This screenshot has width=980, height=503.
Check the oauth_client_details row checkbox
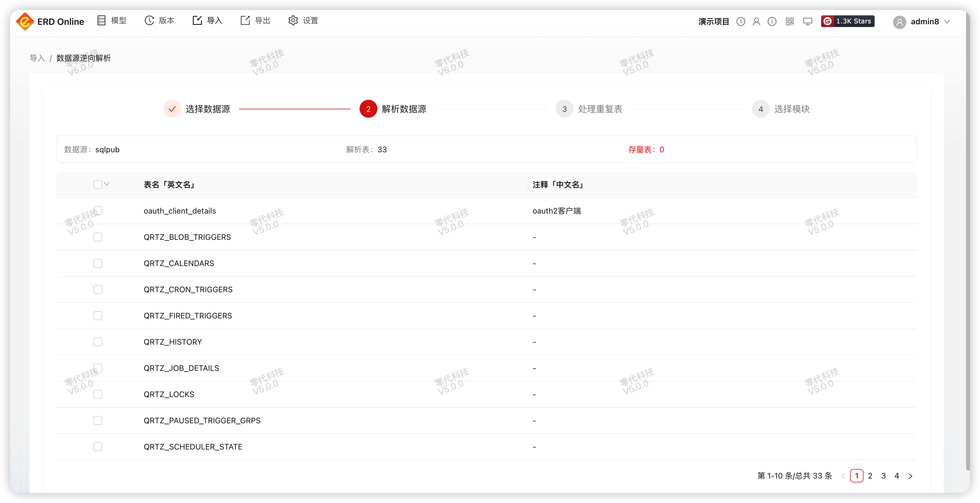(x=98, y=211)
